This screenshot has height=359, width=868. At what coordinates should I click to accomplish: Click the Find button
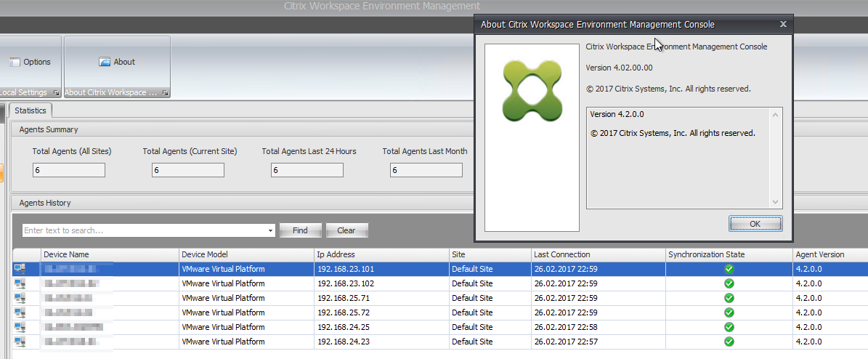300,230
